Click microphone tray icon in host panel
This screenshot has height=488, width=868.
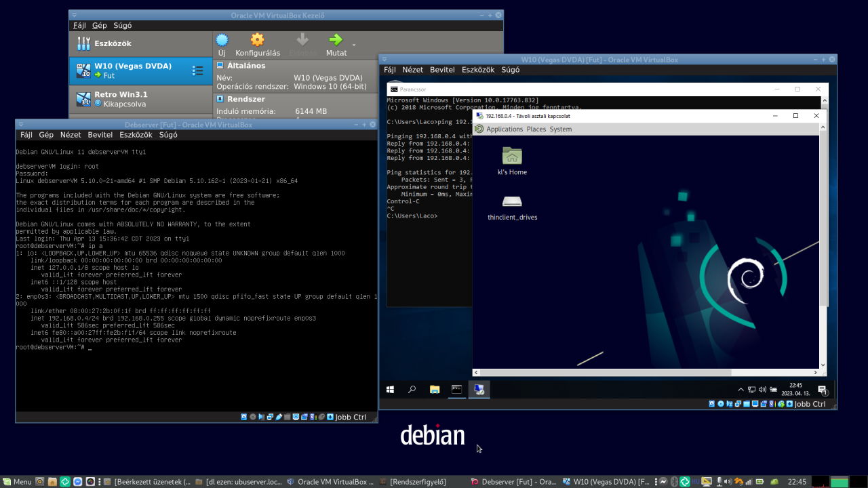click(719, 482)
